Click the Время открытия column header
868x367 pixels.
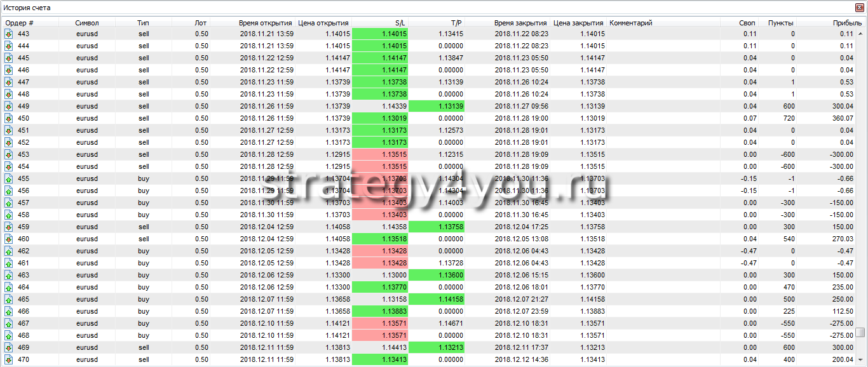point(265,23)
